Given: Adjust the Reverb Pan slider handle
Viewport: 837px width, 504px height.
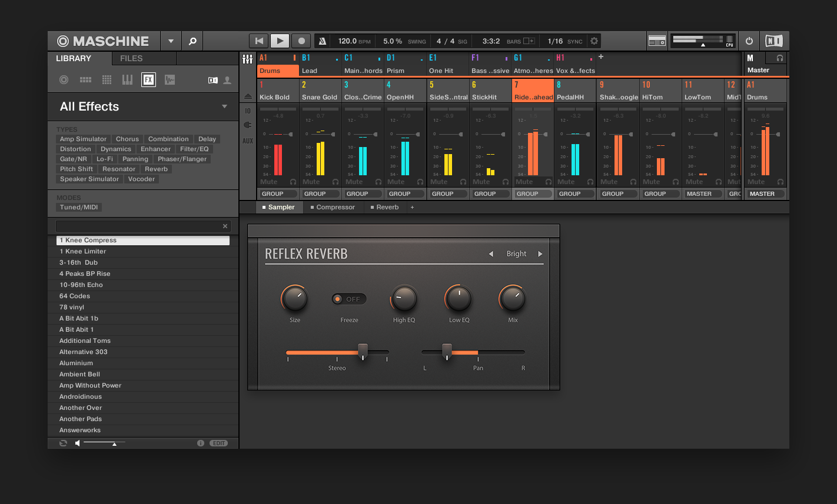Looking at the screenshot, I should [x=447, y=352].
